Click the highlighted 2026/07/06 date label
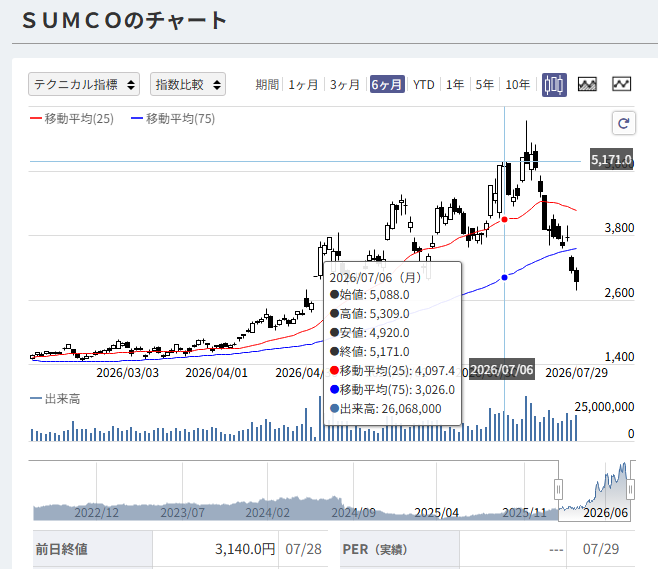Viewport: 658px width, 569px height. (x=502, y=370)
